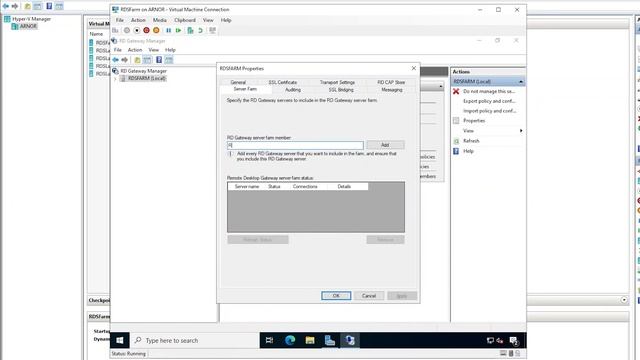This screenshot has height=360, width=640.
Task: Open the SSL Certificate tab
Action: coord(282,82)
